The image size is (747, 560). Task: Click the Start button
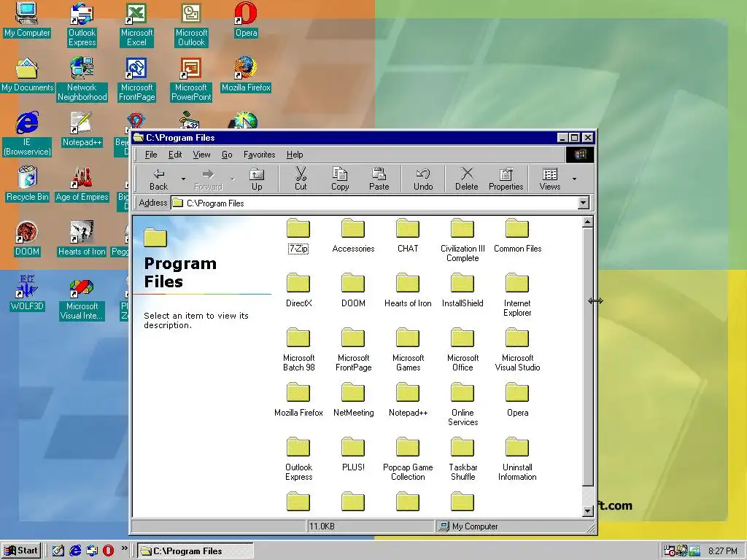pos(21,551)
